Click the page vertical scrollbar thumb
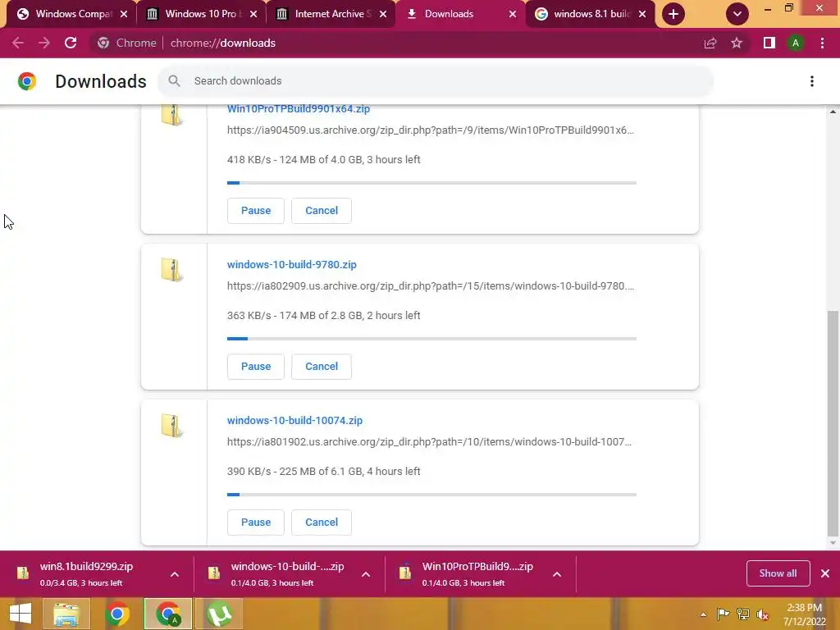 [833, 422]
